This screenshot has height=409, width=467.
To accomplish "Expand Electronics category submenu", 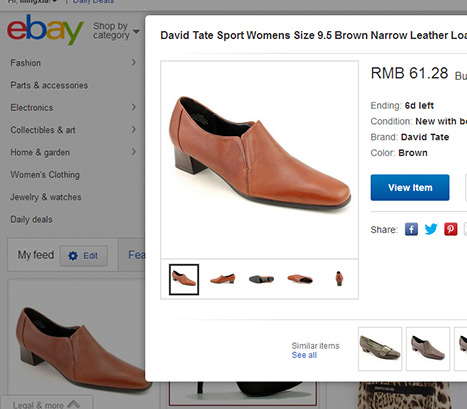I will (x=134, y=107).
